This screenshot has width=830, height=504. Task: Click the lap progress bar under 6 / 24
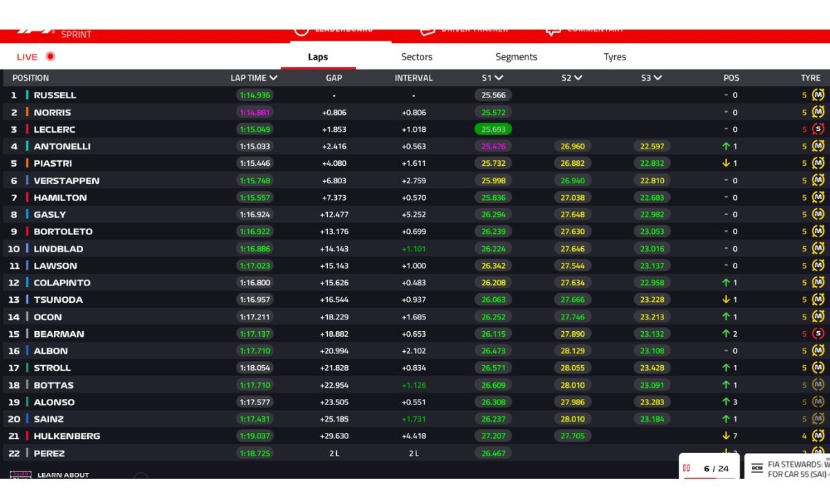[x=709, y=478]
